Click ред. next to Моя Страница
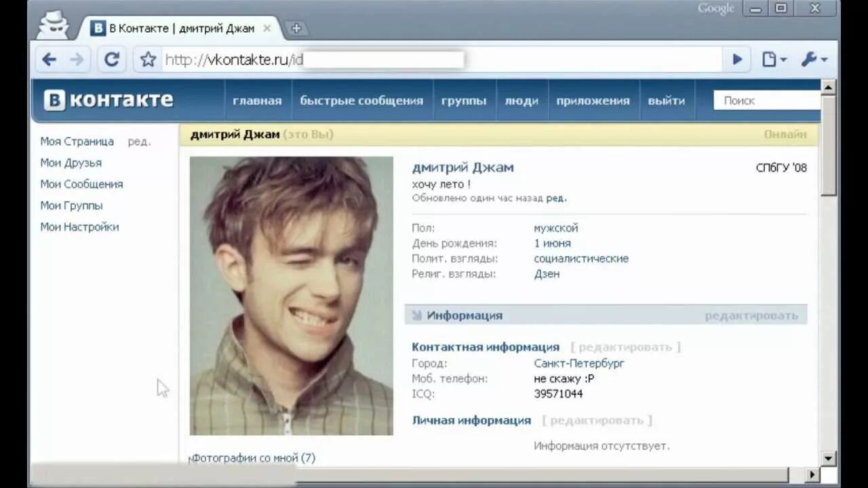The height and width of the screenshot is (488, 868). pyautogui.click(x=139, y=142)
